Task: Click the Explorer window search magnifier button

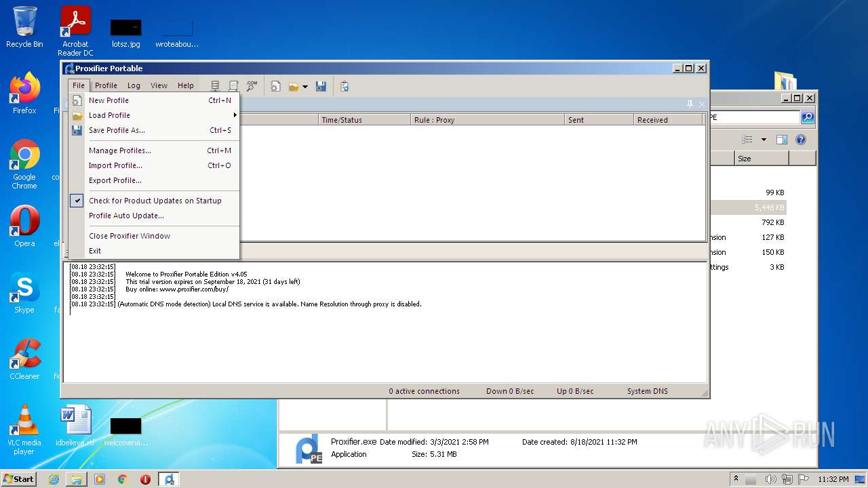Action: pos(807,117)
